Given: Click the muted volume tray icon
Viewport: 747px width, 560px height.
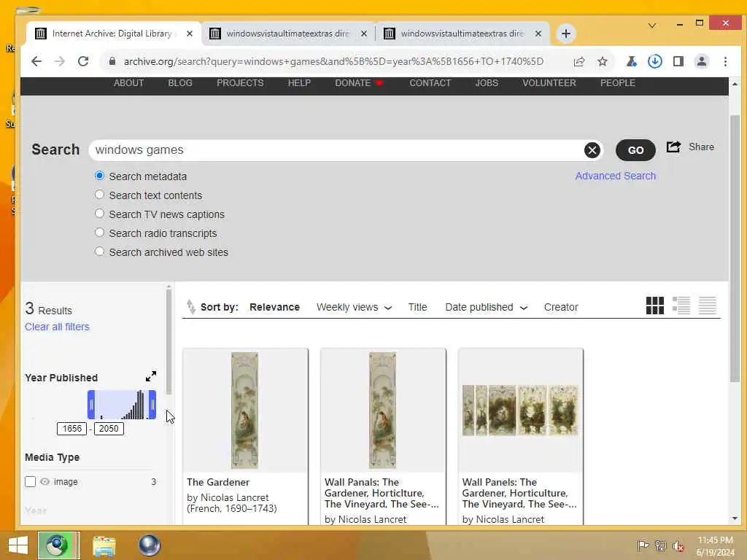Looking at the screenshot, I should tap(678, 545).
